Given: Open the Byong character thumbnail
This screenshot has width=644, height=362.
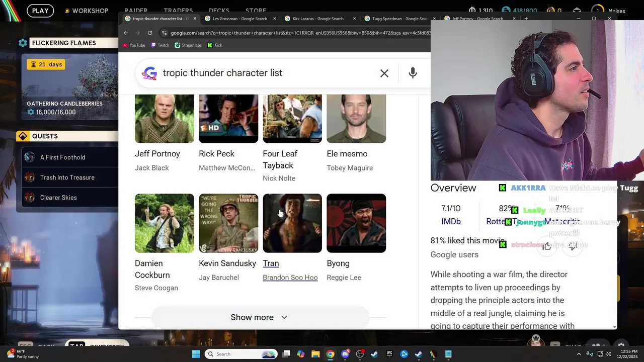Looking at the screenshot, I should click(x=356, y=223).
